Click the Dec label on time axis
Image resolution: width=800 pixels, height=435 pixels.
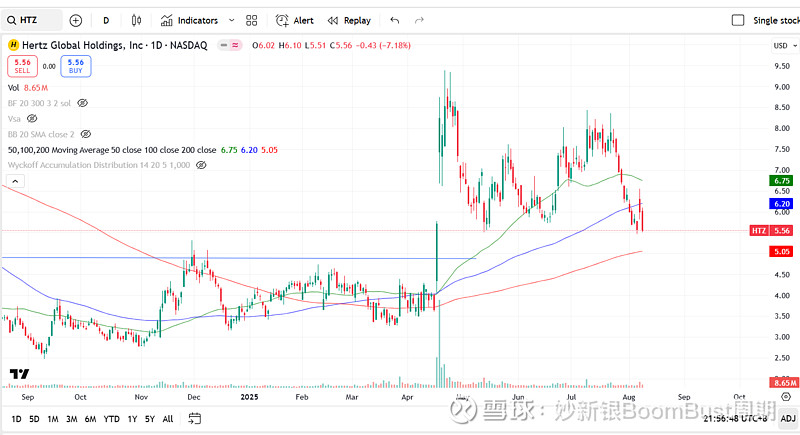coord(194,397)
